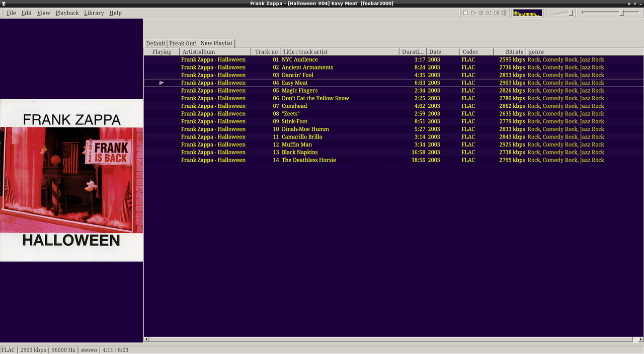Image resolution: width=644 pixels, height=354 pixels.
Task: Select the New Playlist tab
Action: click(x=216, y=43)
